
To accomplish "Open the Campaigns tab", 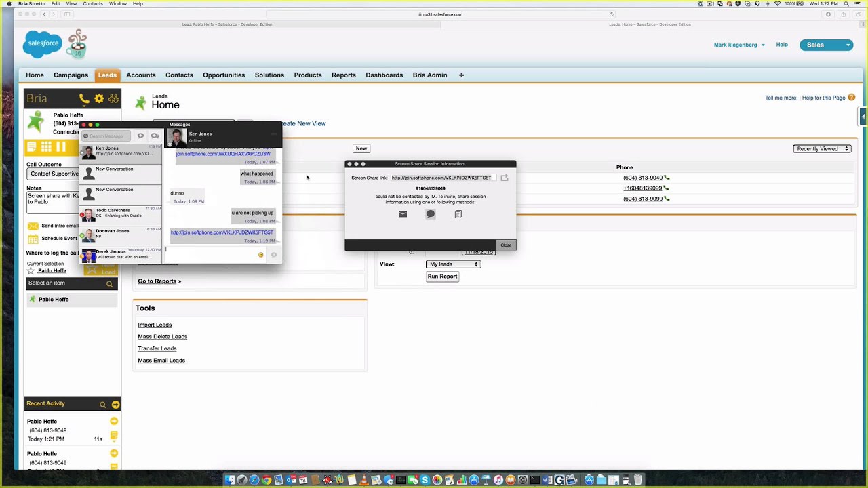I will [71, 75].
